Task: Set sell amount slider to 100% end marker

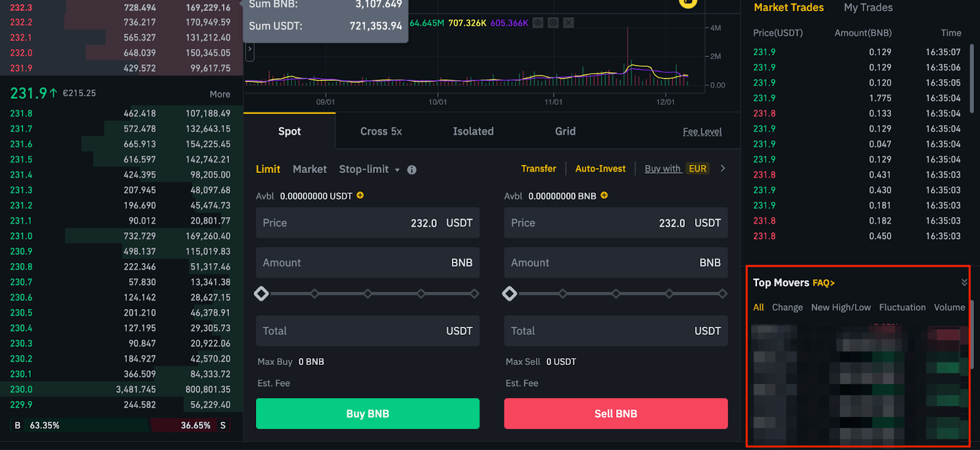Action: click(x=723, y=294)
